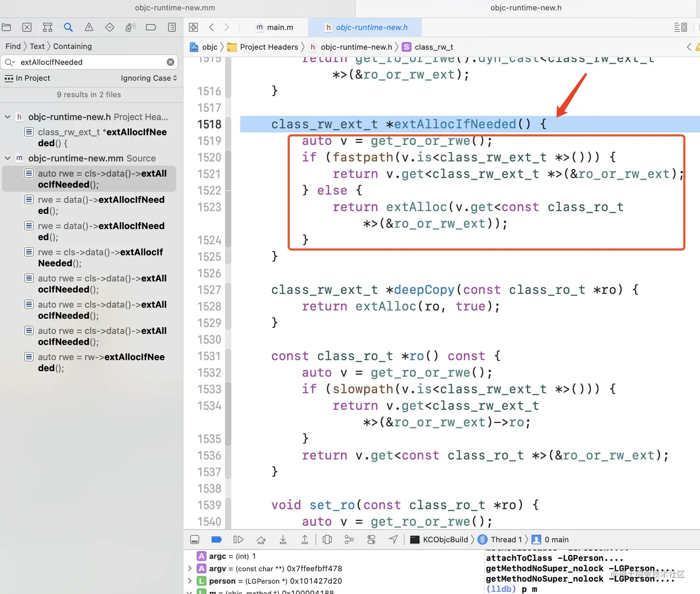Select the objc-runtime-new.h window tab
The image size is (700, 594).
[526, 8]
